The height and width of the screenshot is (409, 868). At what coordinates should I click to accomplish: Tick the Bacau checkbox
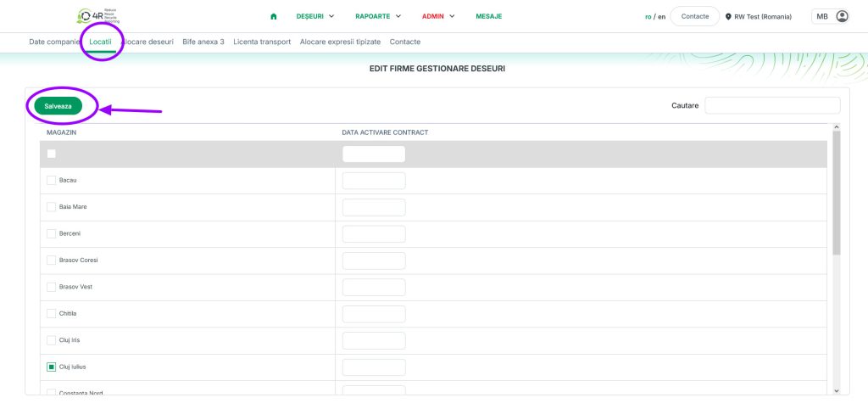coord(51,181)
